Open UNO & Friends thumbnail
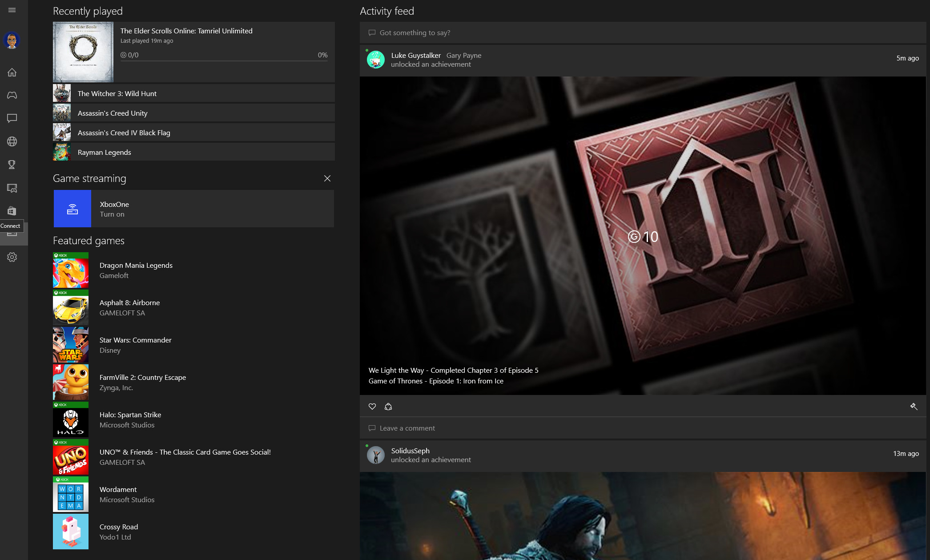The height and width of the screenshot is (560, 930). (x=71, y=457)
